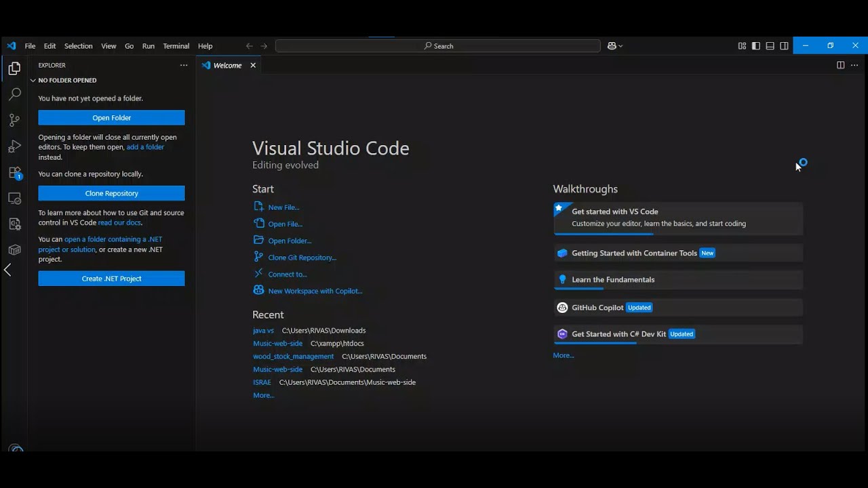Split the editor to the right
This screenshot has width=868, height=488.
point(840,65)
